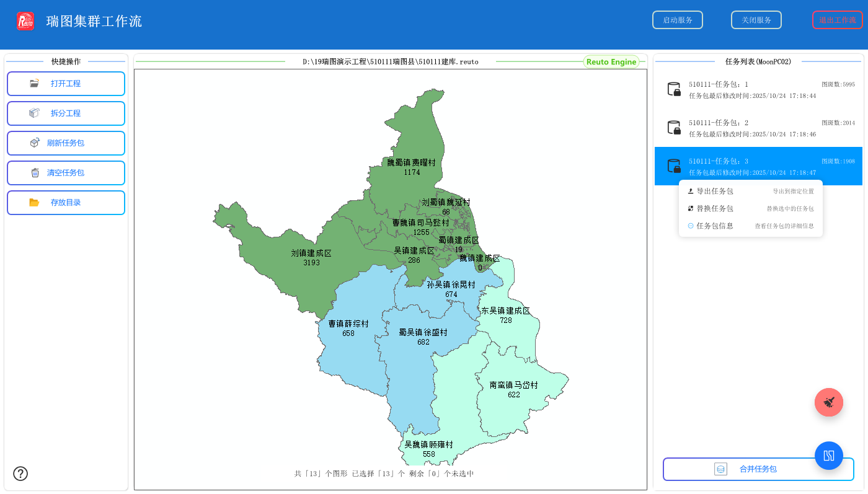Click lock icon of task package 2
The image size is (868, 494).
tap(673, 128)
